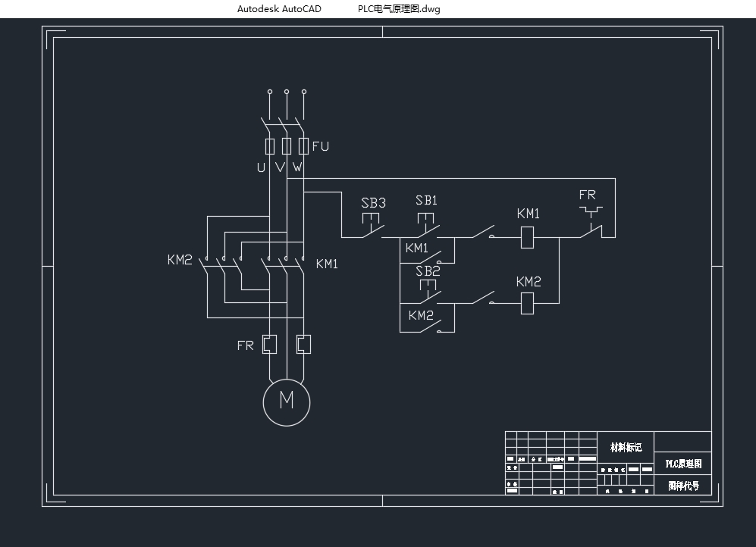This screenshot has width=756, height=547.
Task: Click the PLC电气原理图.dwg file title
Action: [x=399, y=9]
